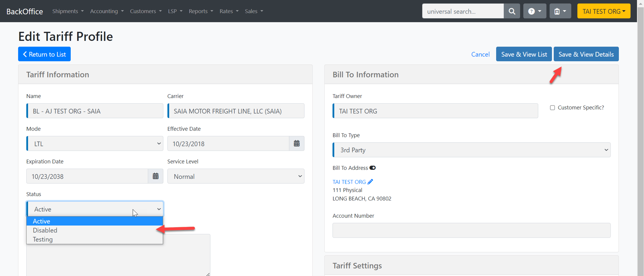Check the Customer Specific checkbox
The width and height of the screenshot is (644, 276).
point(552,108)
